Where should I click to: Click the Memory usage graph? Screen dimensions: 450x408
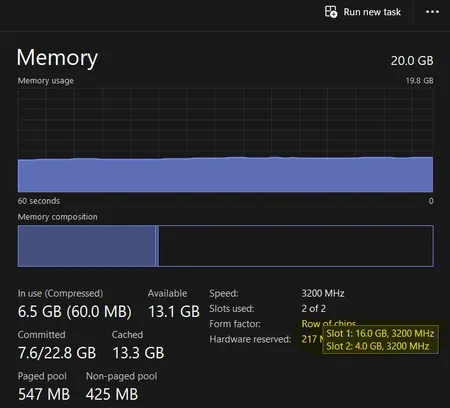tap(225, 140)
